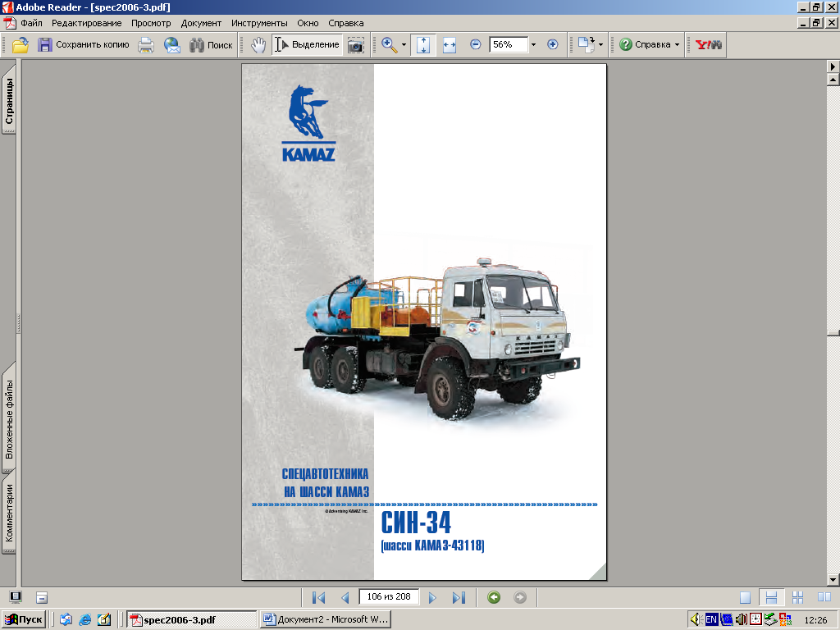The height and width of the screenshot is (630, 840).
Task: Click the vertical scrollbar thumb
Action: [x=833, y=333]
